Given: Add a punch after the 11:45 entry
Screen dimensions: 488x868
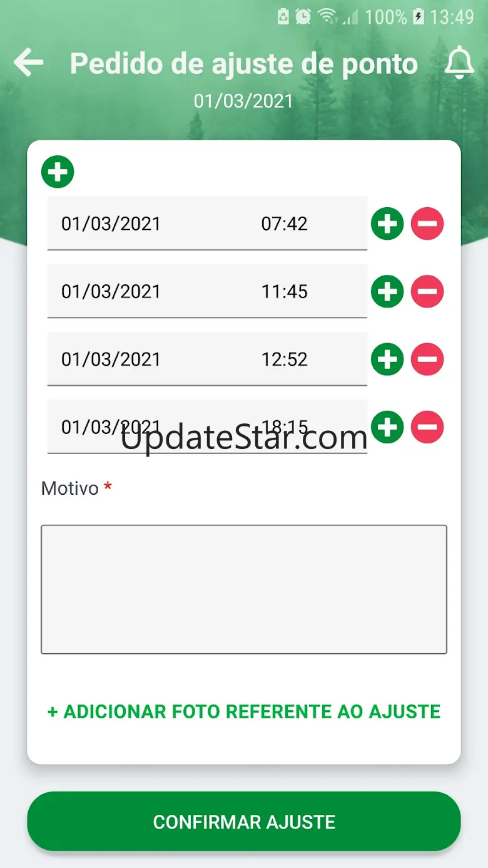Looking at the screenshot, I should (387, 291).
